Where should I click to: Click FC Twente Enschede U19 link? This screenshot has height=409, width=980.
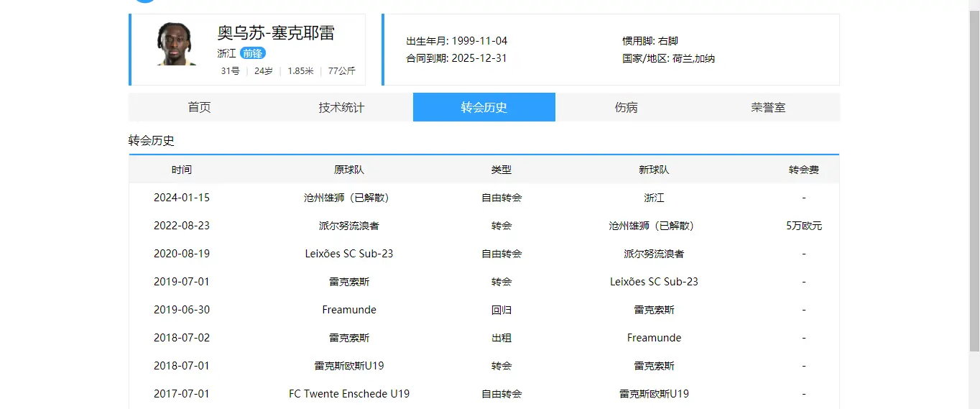(348, 394)
